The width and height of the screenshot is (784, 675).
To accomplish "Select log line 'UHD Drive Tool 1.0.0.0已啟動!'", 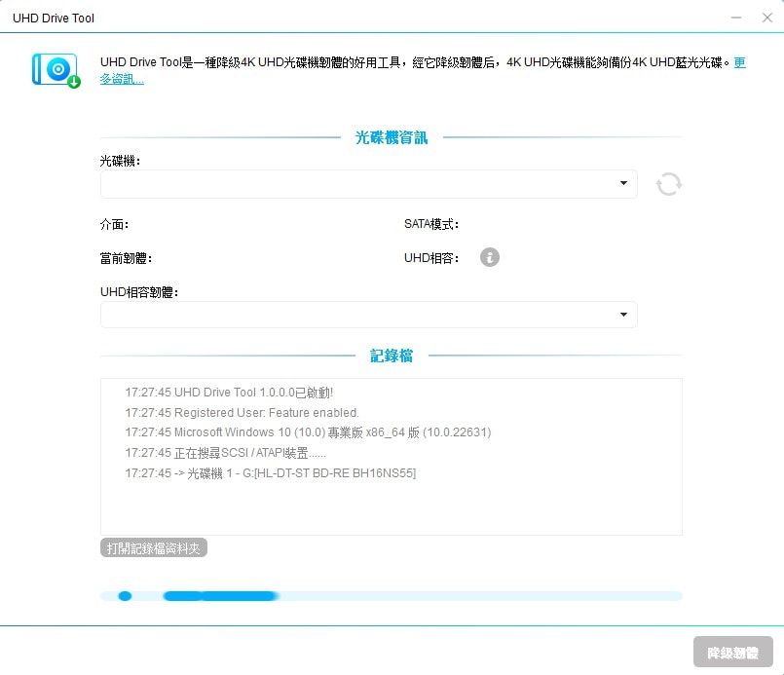I will pyautogui.click(x=229, y=393).
